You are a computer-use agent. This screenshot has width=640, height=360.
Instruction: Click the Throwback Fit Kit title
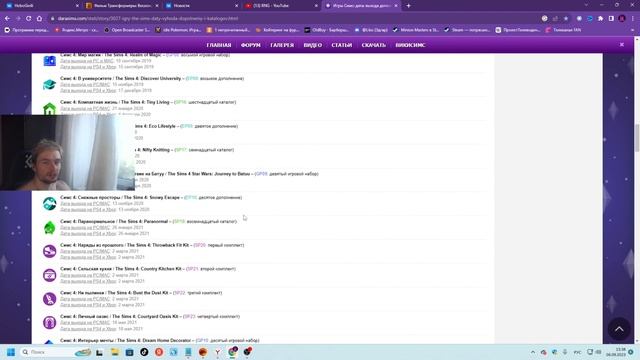point(124,245)
